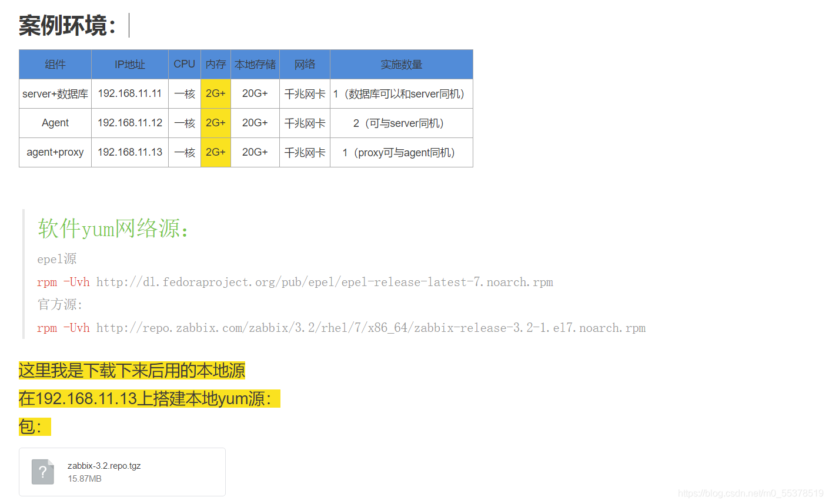Click the 软件yum网络源 heading
829x504 pixels.
coord(114,229)
